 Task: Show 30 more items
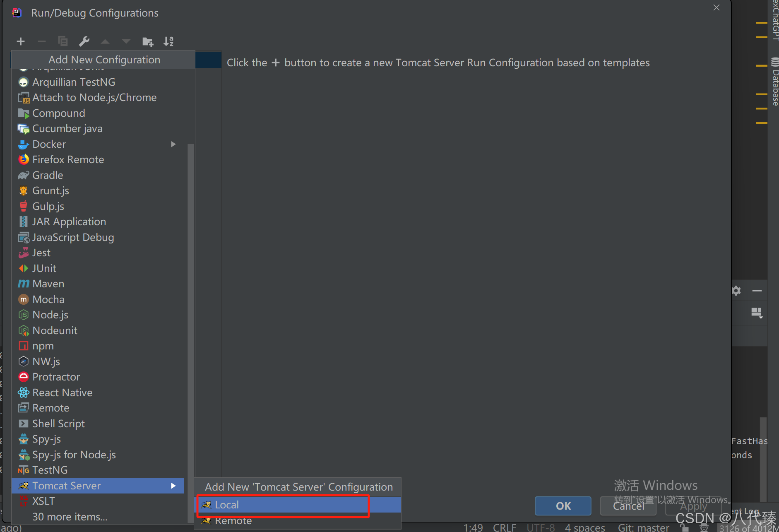98,517
